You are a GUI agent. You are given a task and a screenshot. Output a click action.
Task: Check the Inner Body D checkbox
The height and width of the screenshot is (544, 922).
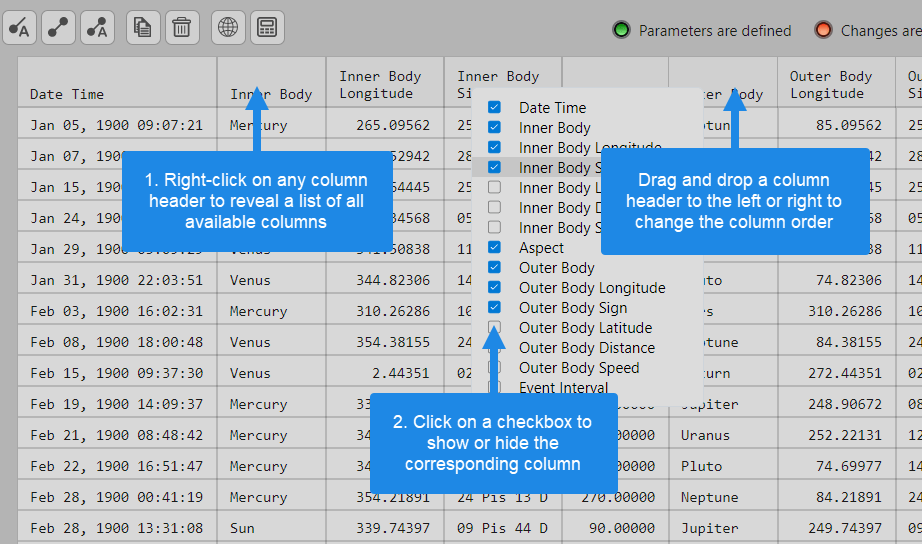[x=495, y=207]
